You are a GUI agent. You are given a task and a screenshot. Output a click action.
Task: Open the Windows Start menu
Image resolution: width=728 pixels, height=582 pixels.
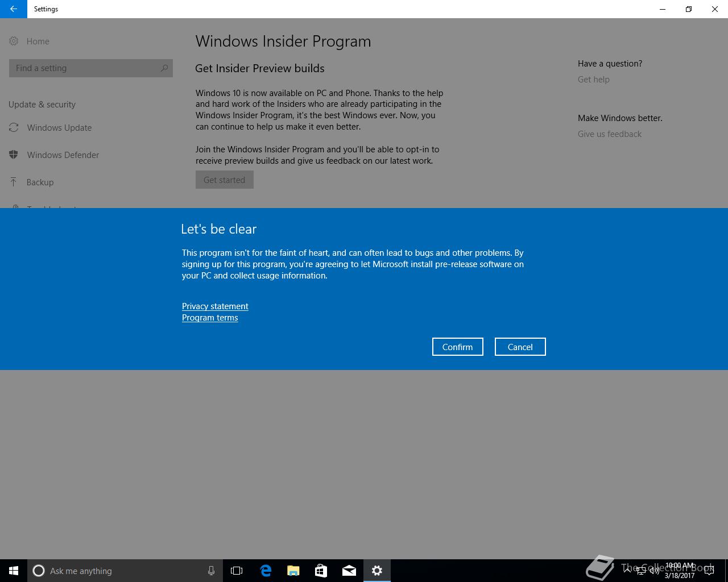(x=14, y=571)
